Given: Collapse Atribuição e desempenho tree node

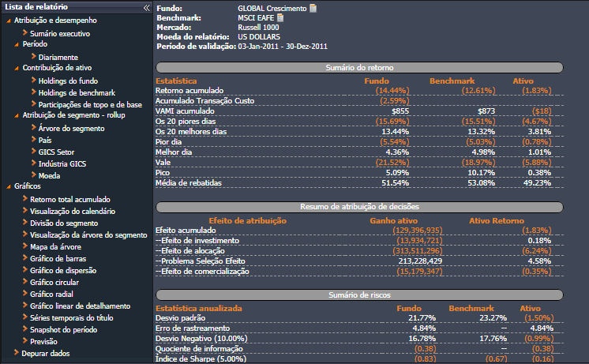Looking at the screenshot, I should tap(8, 21).
